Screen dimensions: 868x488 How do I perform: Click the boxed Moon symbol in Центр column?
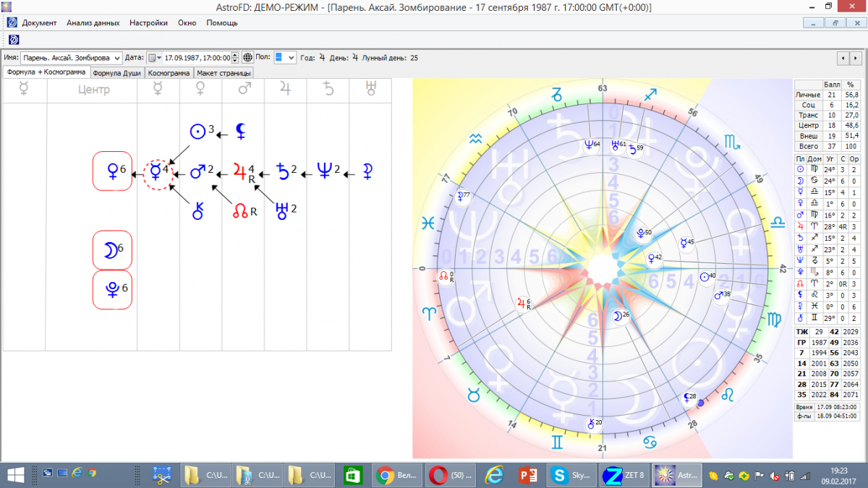[x=112, y=249]
